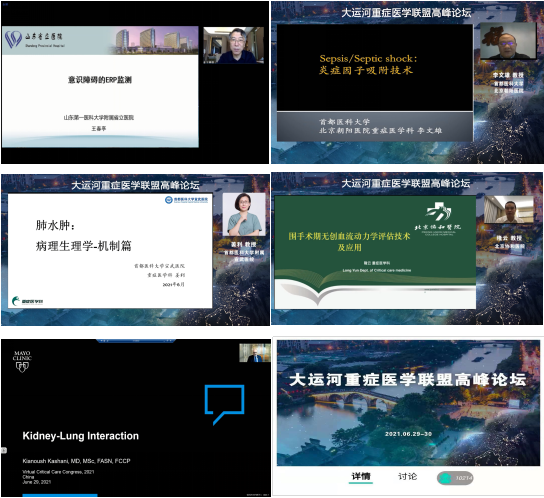
Task: Click the forum header above the green slide
Action: pos(406,184)
